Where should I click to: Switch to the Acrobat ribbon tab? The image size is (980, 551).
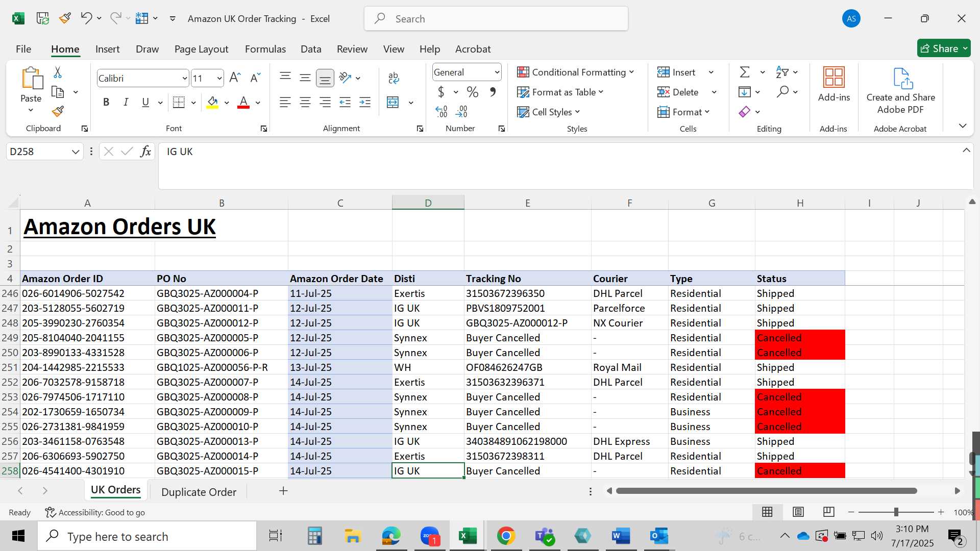473,49
